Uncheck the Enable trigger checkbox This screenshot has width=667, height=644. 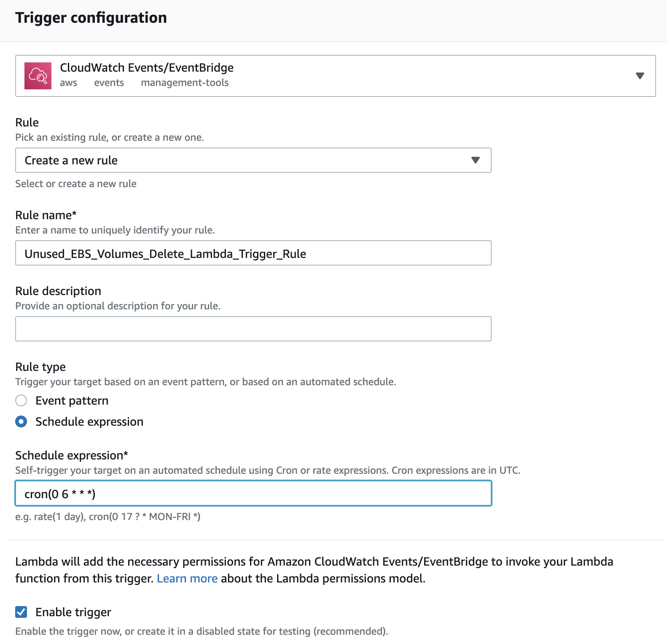tap(21, 612)
